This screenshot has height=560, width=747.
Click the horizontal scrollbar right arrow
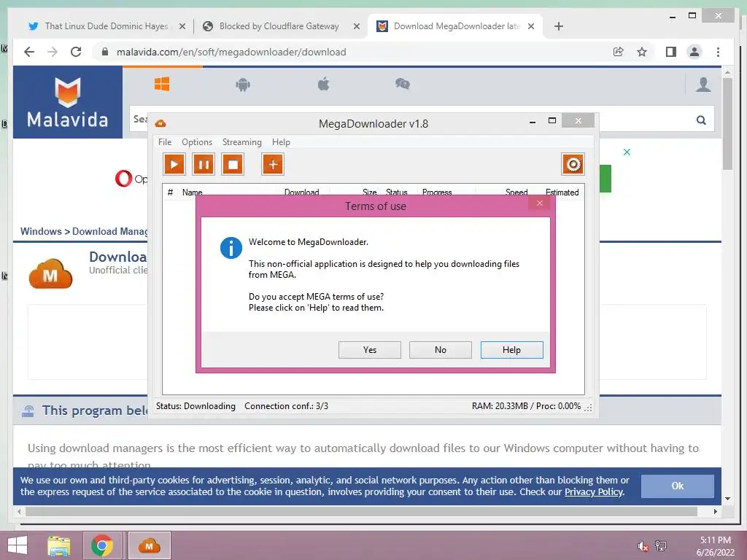pyautogui.click(x=715, y=511)
